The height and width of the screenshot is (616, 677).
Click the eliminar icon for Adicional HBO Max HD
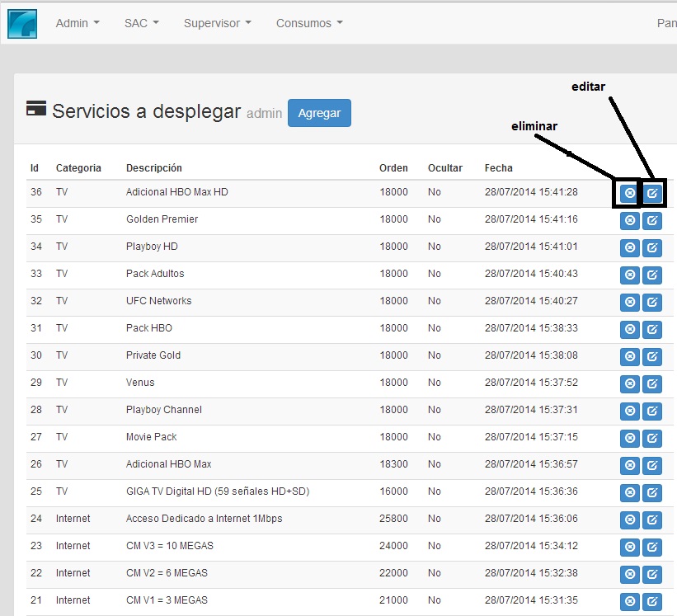(x=629, y=192)
